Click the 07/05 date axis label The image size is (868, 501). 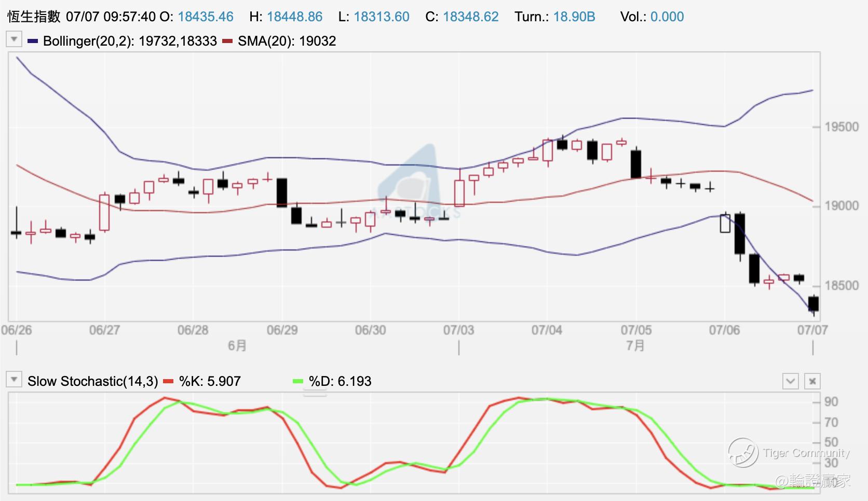point(636,330)
